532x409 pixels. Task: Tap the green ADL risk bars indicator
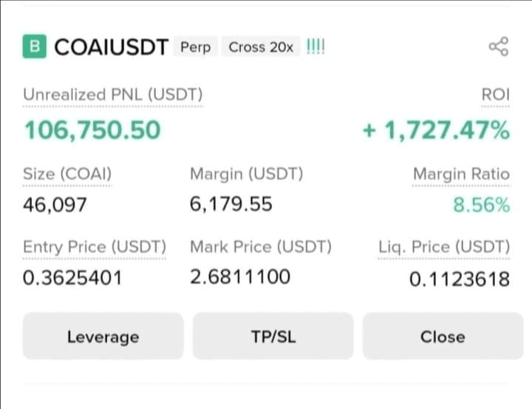point(316,47)
